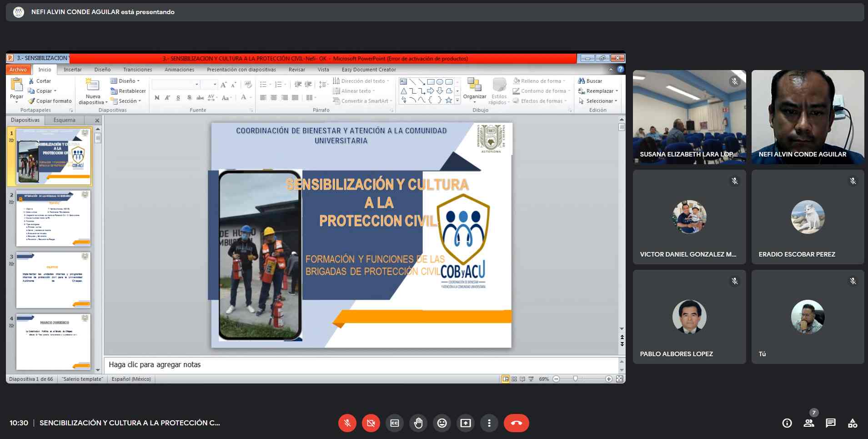Show the participants list icon
The width and height of the screenshot is (868, 439).
point(809,423)
